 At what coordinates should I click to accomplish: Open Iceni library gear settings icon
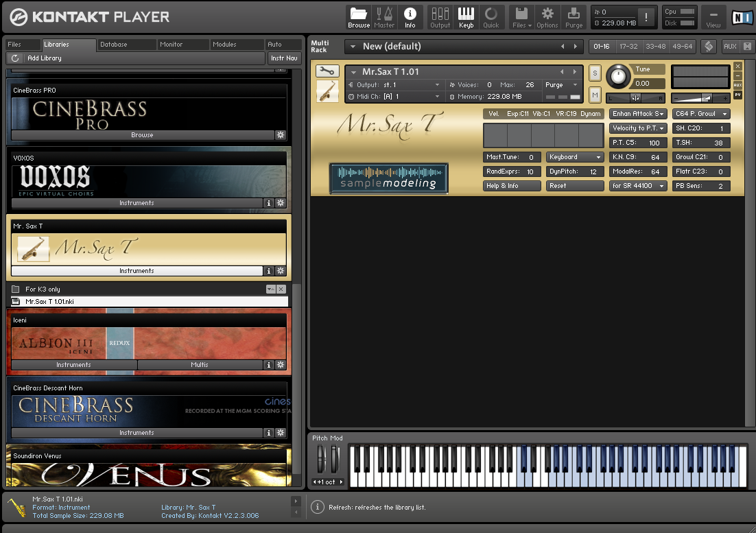click(x=281, y=365)
